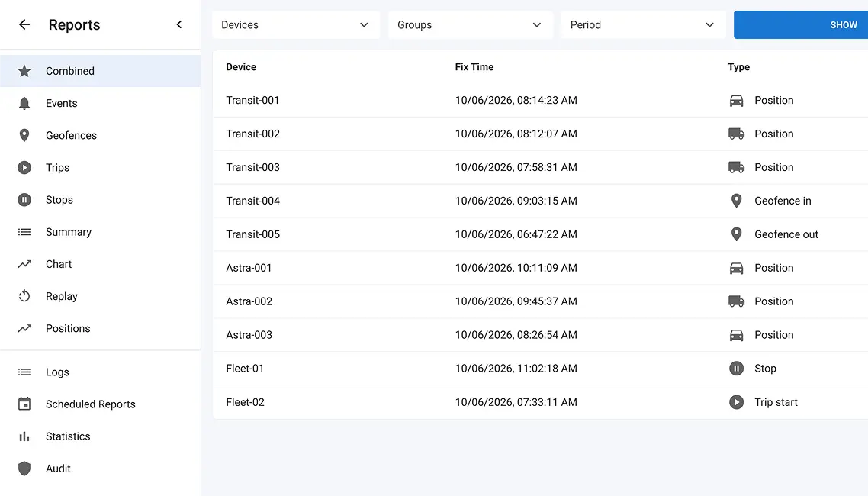The width and height of the screenshot is (868, 496).
Task: Click the Geofences pin icon in sidebar
Action: [x=24, y=136]
